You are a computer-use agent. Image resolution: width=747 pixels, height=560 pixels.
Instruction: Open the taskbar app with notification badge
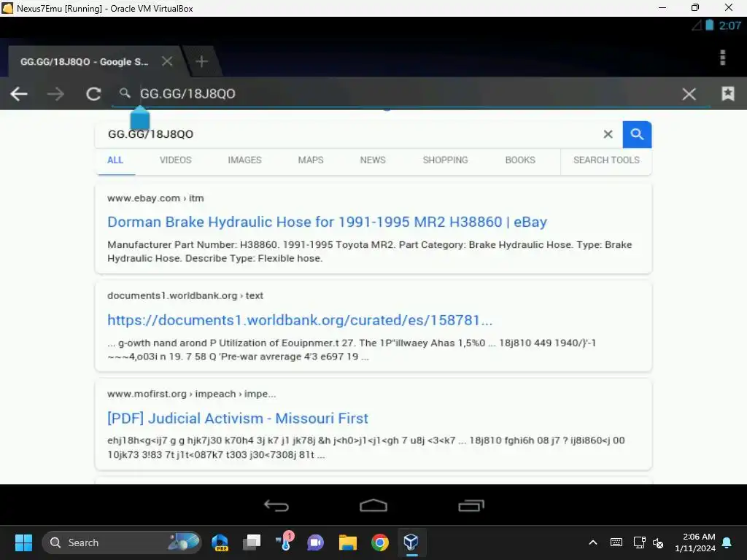[x=285, y=542]
